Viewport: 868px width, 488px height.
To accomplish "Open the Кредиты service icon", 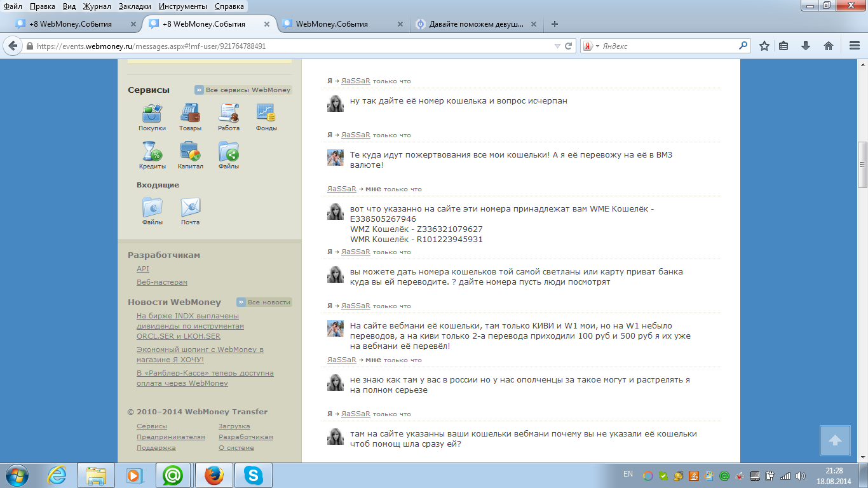I will [x=152, y=151].
